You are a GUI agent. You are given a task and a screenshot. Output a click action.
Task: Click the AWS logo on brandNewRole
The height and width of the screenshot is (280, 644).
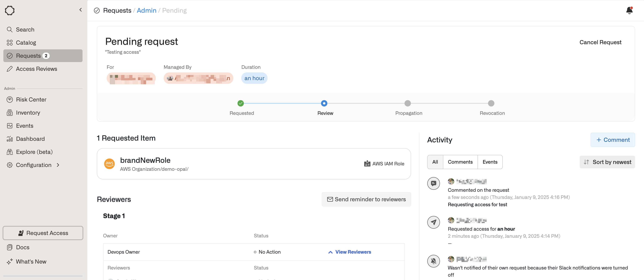(109, 164)
